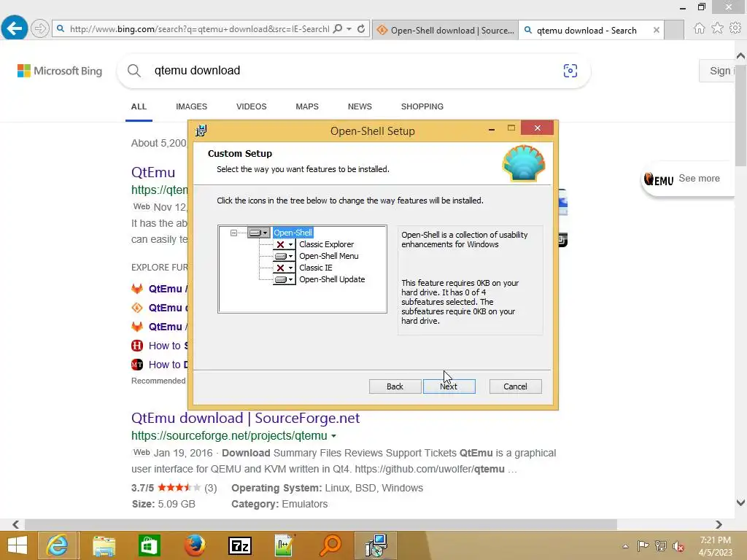Open the Open-Shell Update feature dropdown

285,279
